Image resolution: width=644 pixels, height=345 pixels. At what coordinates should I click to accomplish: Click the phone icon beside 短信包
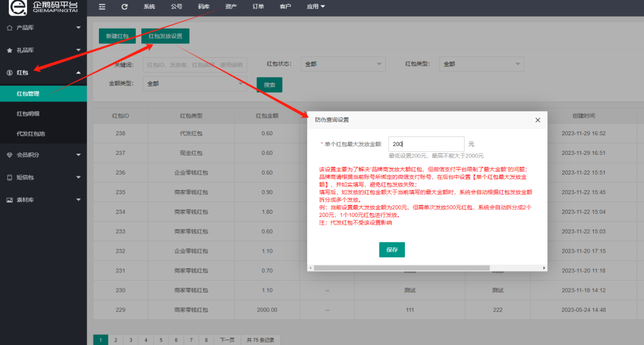(x=10, y=178)
